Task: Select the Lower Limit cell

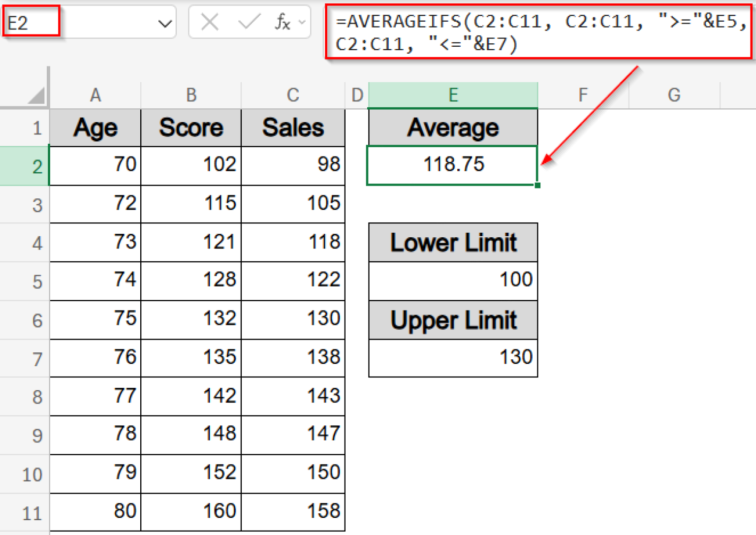Action: [x=452, y=242]
